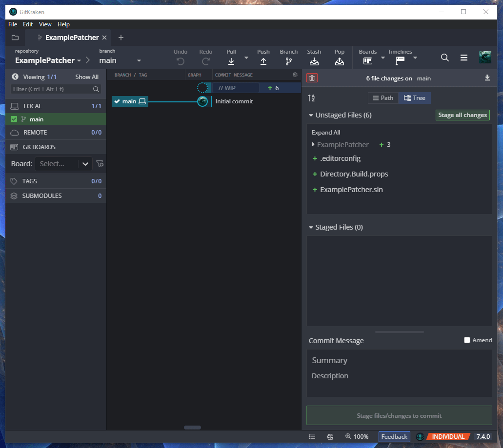Open the View menu
This screenshot has width=503, height=448.
(x=45, y=24)
